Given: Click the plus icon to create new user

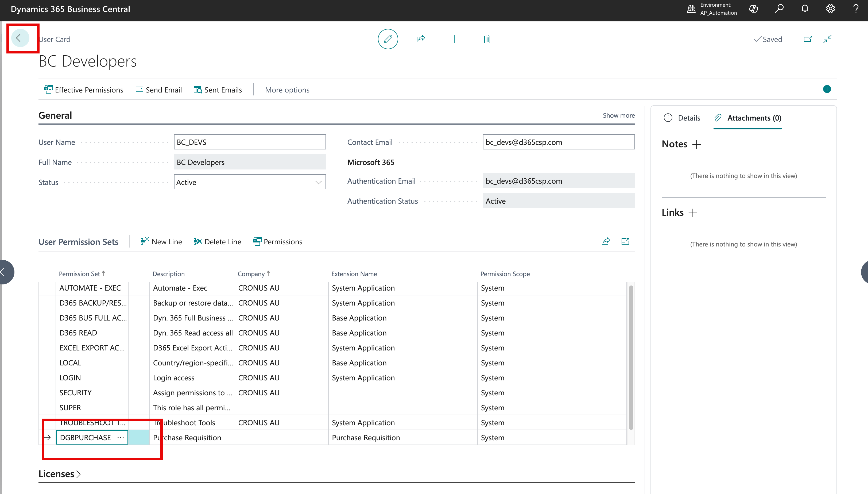Looking at the screenshot, I should click(454, 39).
